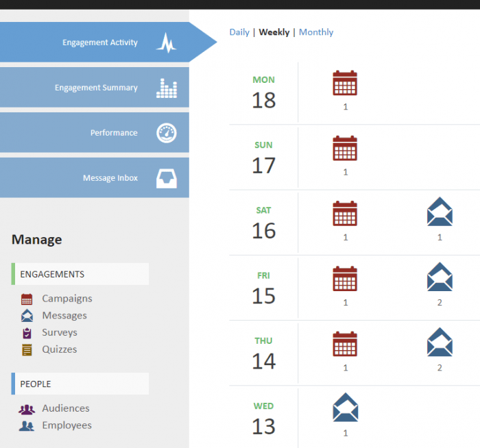Click the campaign calendar icon for FRI 15
Screen dimensions: 480x448
click(345, 279)
